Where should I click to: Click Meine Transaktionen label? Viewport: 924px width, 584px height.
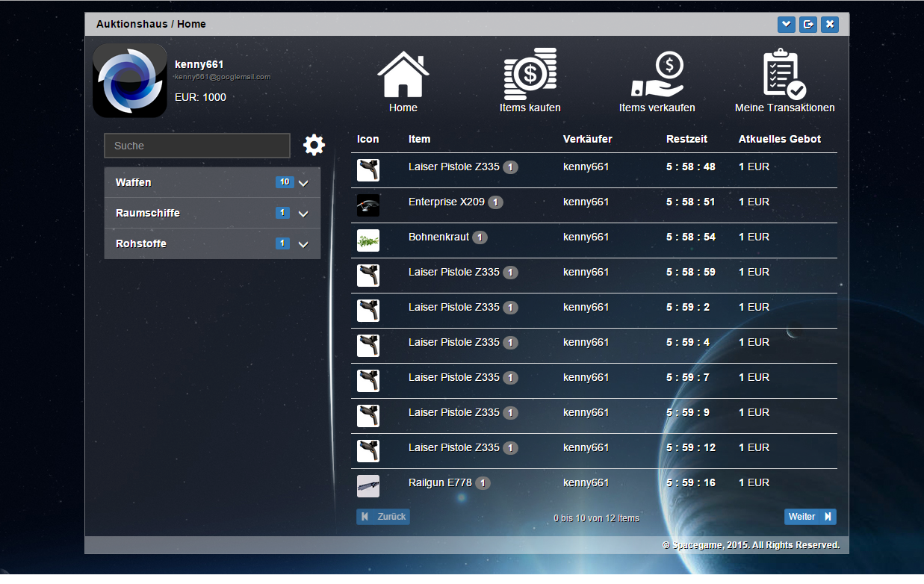(785, 108)
